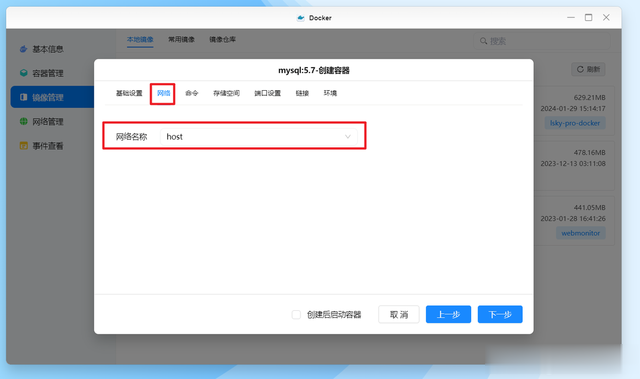
Task: Click the host dropdown chevron arrow
Action: pos(348,137)
